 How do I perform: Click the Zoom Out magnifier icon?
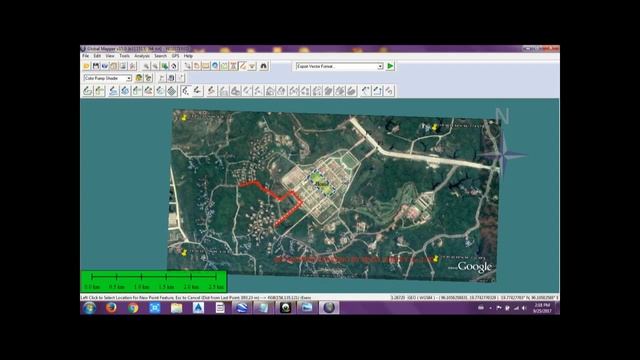[155, 66]
